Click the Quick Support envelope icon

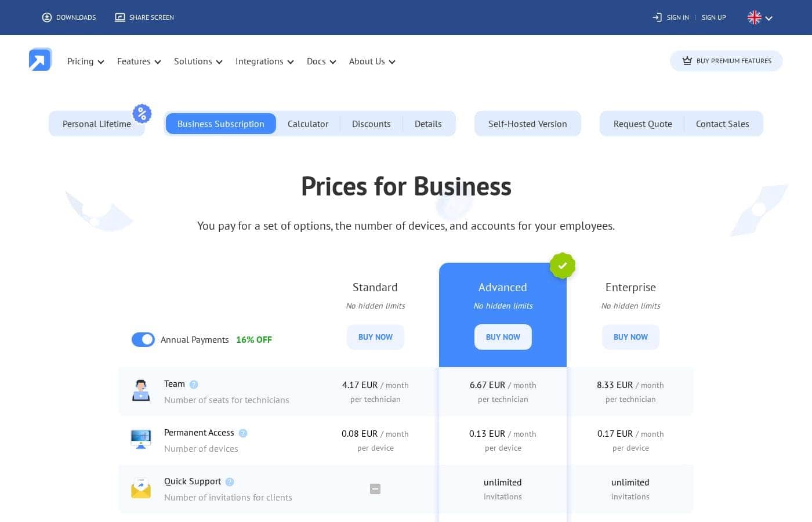coord(141,488)
